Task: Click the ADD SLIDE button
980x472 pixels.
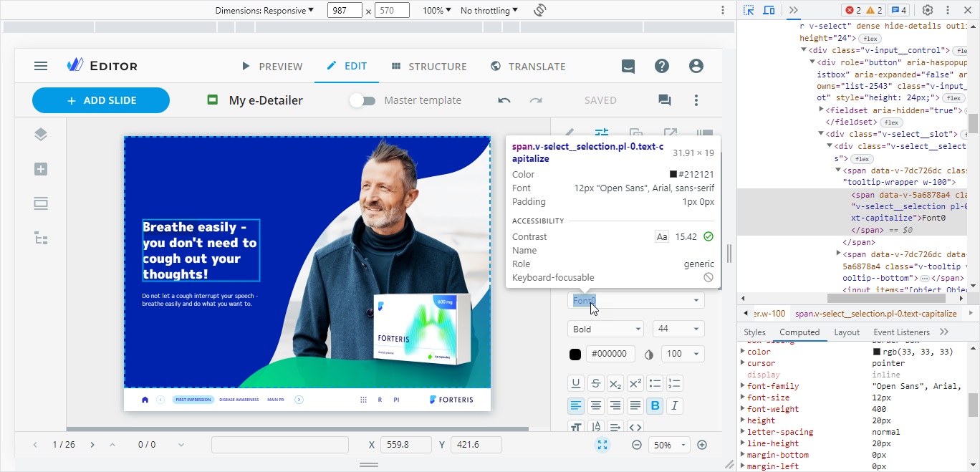Action: click(x=100, y=100)
